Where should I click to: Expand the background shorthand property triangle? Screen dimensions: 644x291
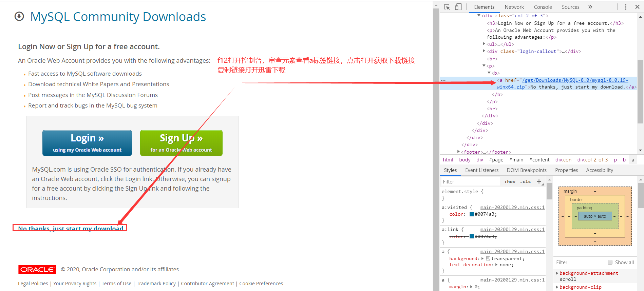pos(482,258)
